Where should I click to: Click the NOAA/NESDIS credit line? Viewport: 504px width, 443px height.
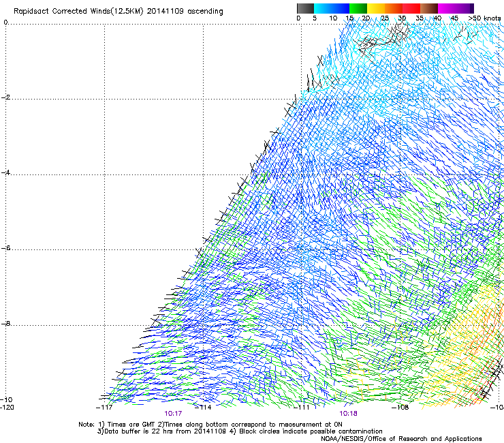tap(401, 439)
